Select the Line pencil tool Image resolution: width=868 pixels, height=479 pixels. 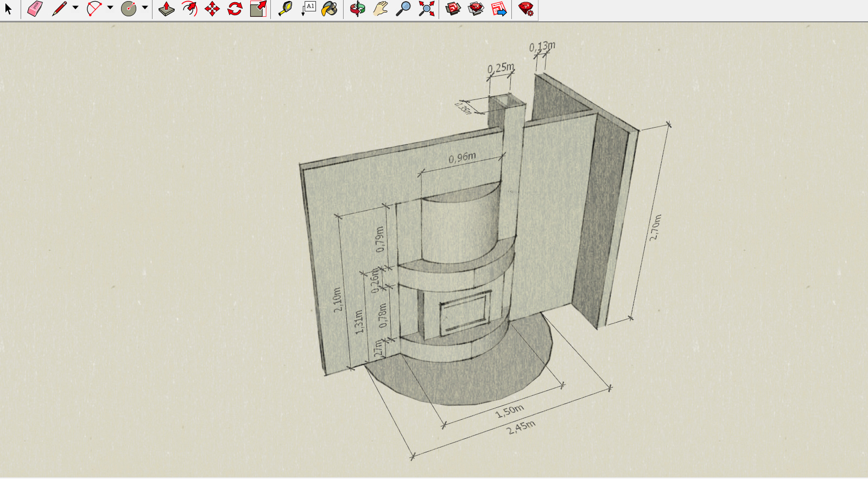[x=59, y=9]
